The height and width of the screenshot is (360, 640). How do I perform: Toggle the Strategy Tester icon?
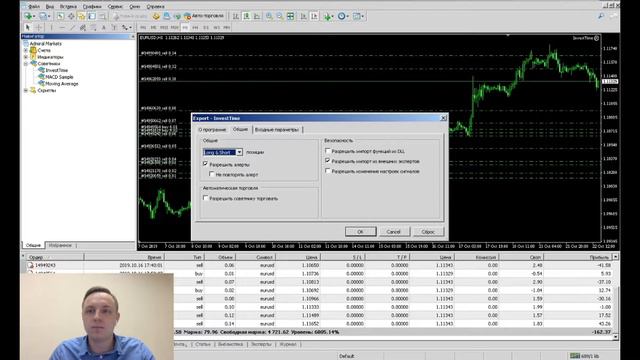[102, 16]
